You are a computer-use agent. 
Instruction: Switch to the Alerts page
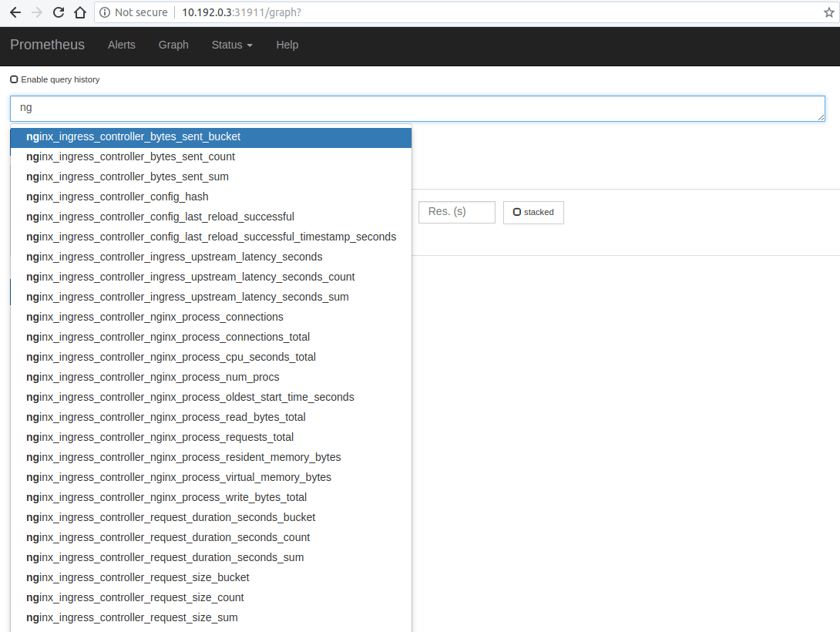(121, 45)
